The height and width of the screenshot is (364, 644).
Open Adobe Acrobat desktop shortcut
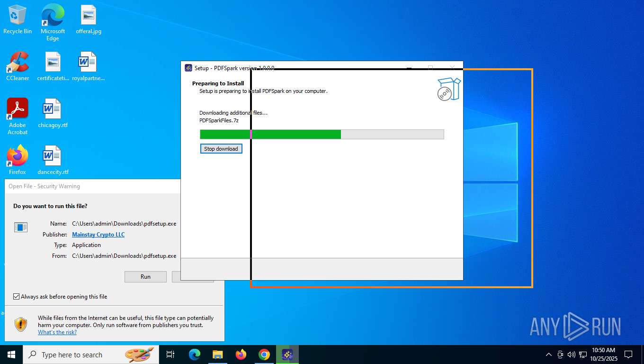click(x=18, y=116)
